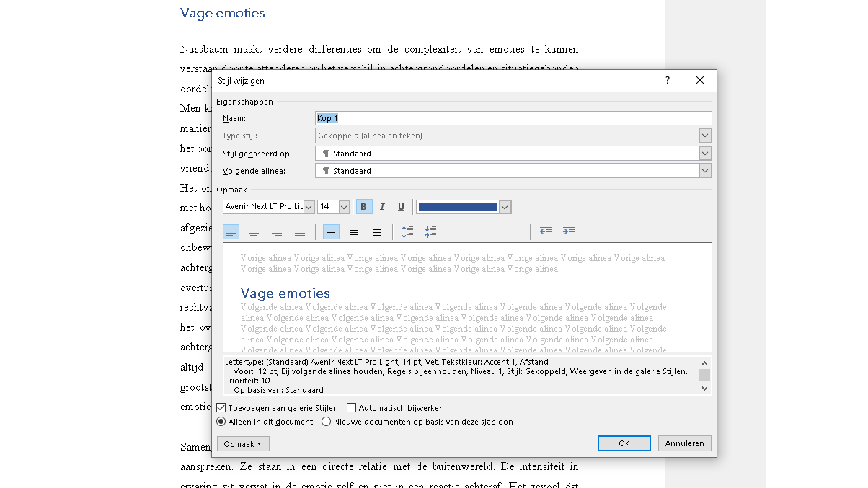Click the Annuleren button

pyautogui.click(x=685, y=443)
